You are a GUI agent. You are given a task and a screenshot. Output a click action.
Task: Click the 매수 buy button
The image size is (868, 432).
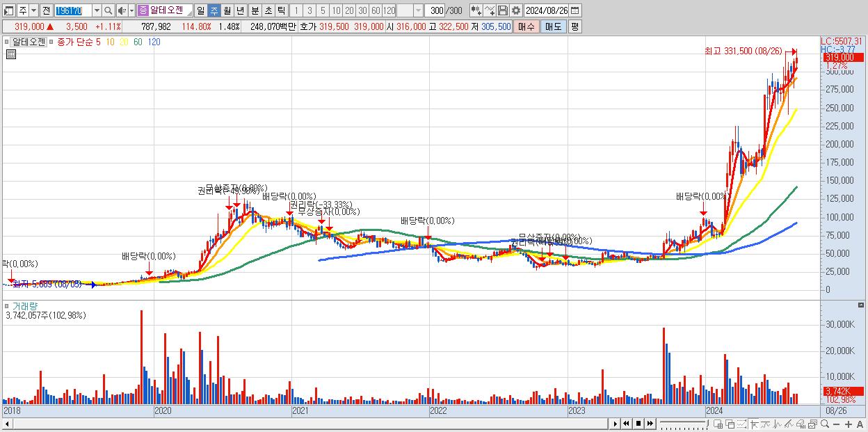pyautogui.click(x=527, y=26)
